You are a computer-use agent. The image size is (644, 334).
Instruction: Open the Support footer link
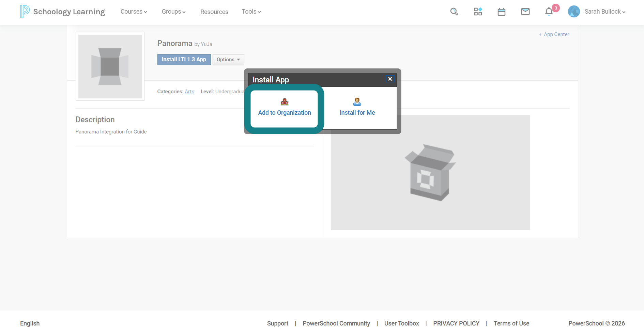pos(278,323)
